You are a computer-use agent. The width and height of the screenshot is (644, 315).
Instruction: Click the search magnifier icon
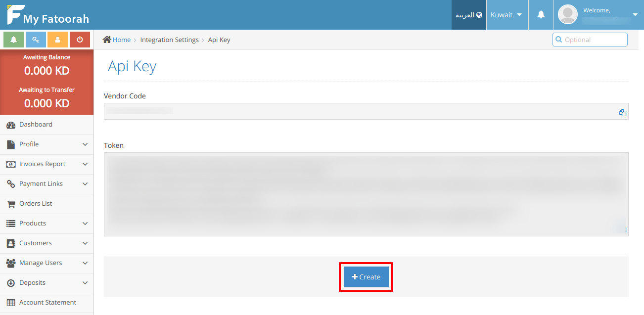click(x=559, y=40)
